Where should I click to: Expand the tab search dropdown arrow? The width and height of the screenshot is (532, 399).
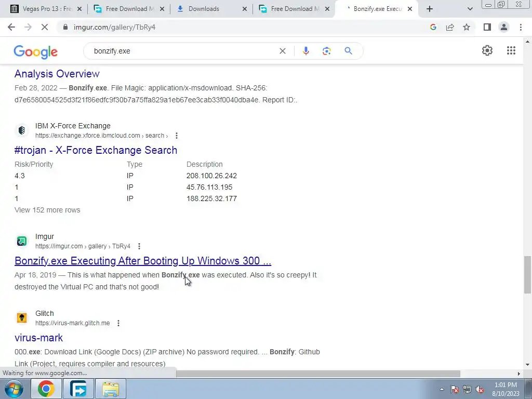click(470, 9)
